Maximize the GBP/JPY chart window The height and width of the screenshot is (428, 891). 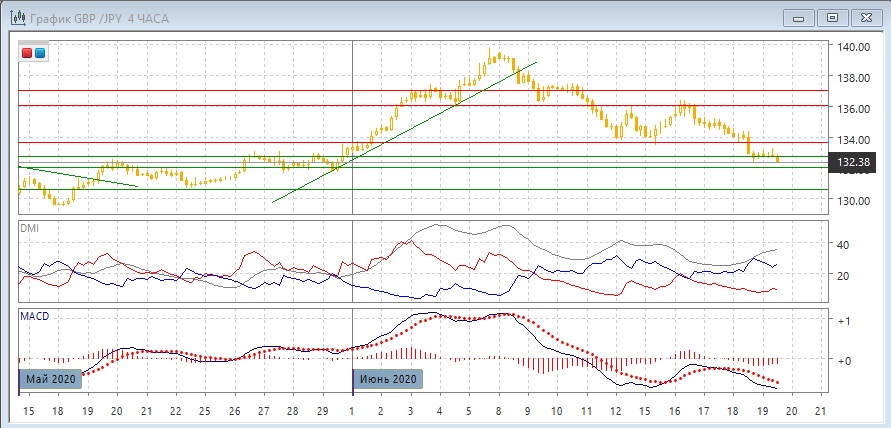click(x=832, y=17)
